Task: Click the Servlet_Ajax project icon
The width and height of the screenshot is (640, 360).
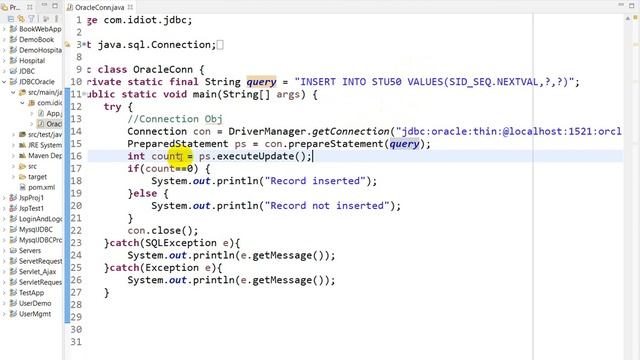Action: pos(13,272)
